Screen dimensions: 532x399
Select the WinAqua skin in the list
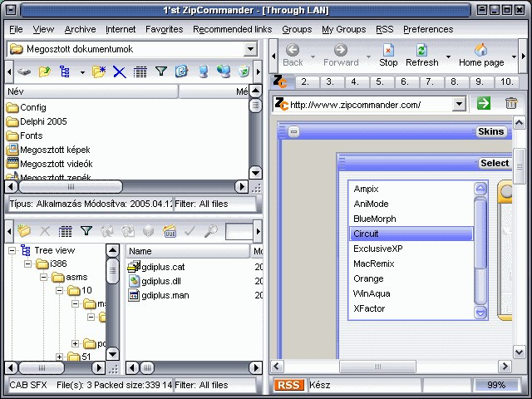[411, 293]
